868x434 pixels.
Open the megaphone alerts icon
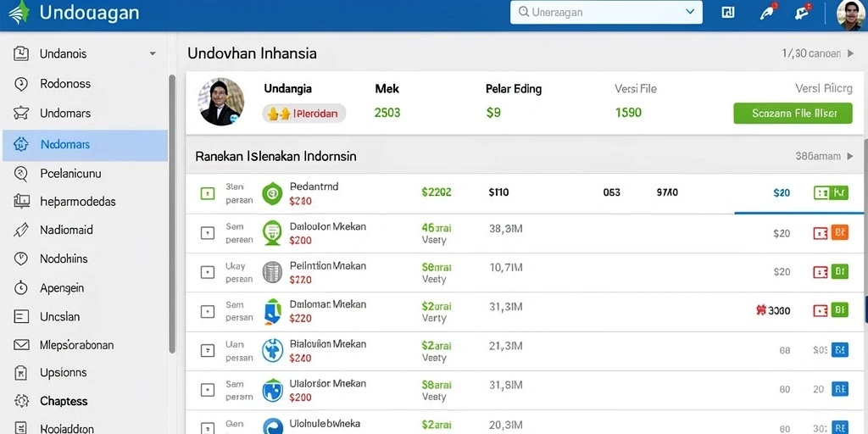pos(802,12)
